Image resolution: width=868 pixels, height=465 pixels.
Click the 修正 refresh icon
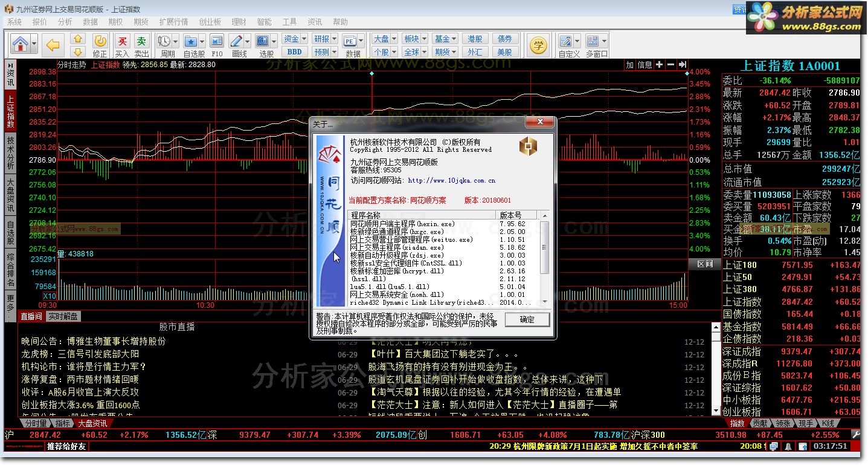[x=100, y=41]
